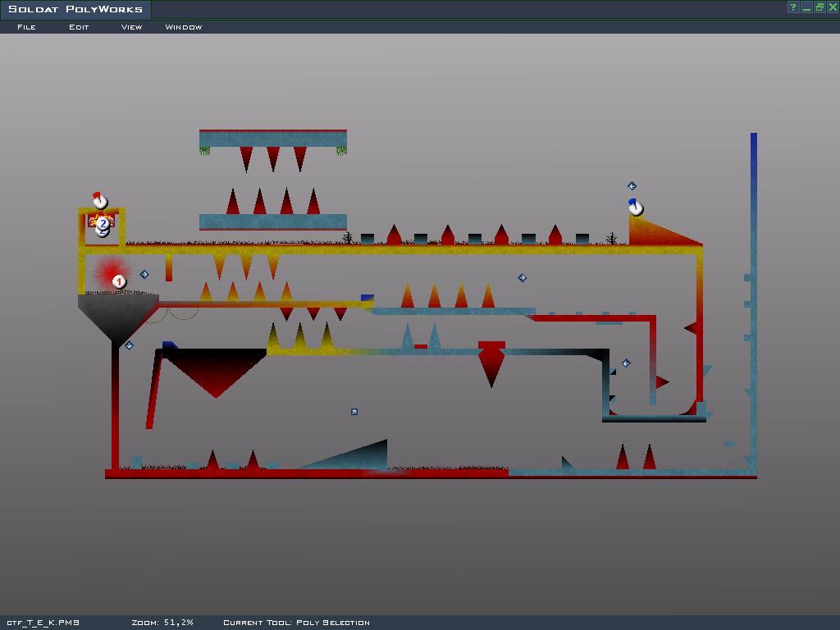This screenshot has width=840, height=630.
Task: Click down-arrow waypoint below the grey funnel
Action: [x=129, y=345]
